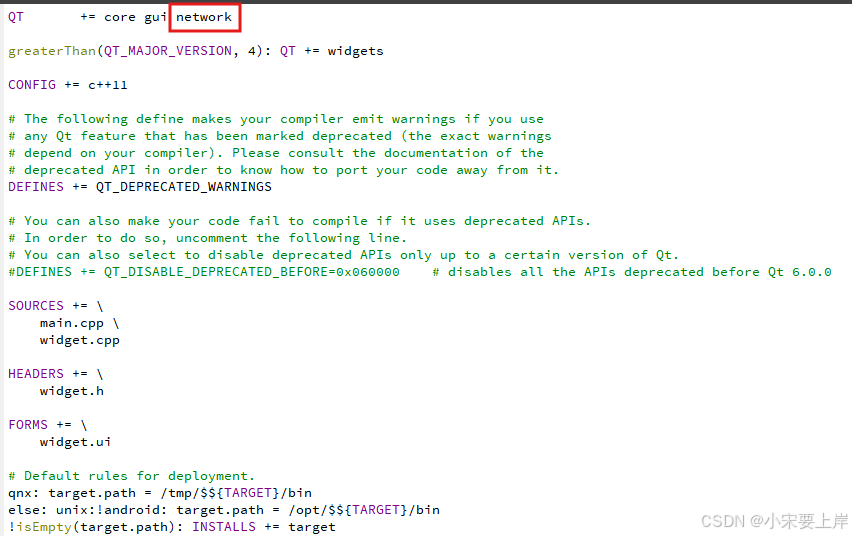
Task: Click 'gui' in the QT modules line
Action: point(155,18)
